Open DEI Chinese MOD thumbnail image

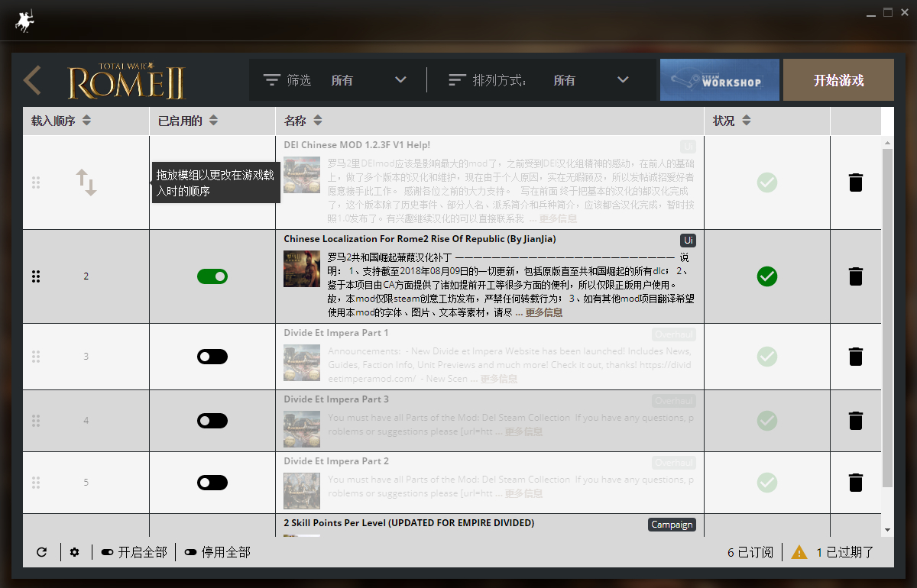tap(302, 175)
